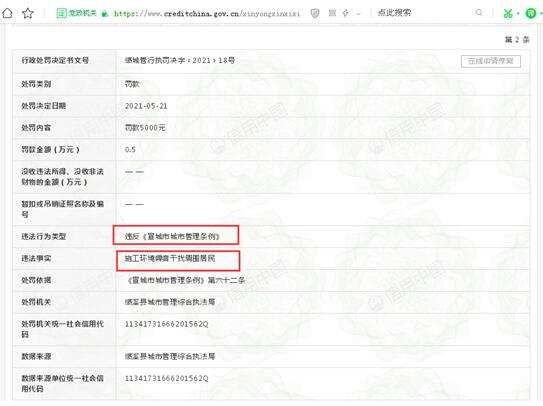Click the 11341731666201562Q code in data source row
543x406 pixels.
pos(167,378)
